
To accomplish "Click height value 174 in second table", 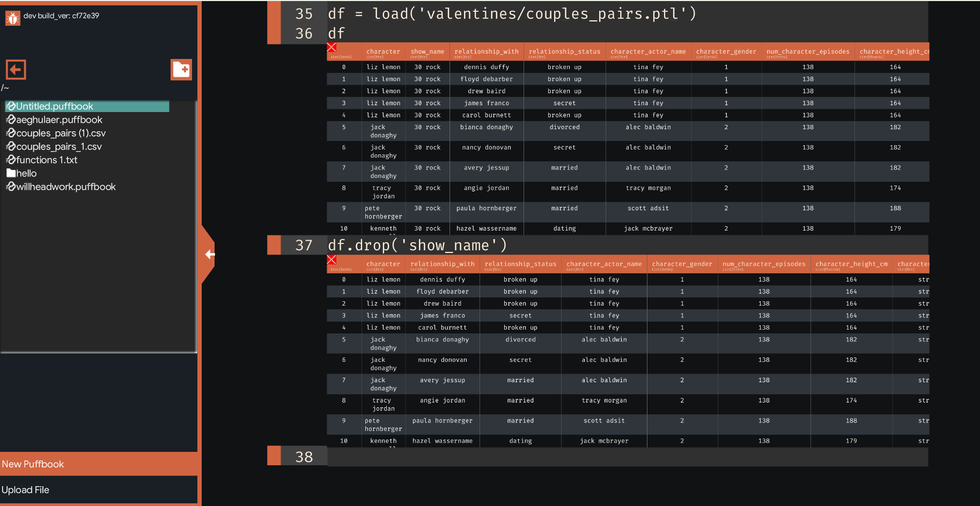I will (851, 400).
